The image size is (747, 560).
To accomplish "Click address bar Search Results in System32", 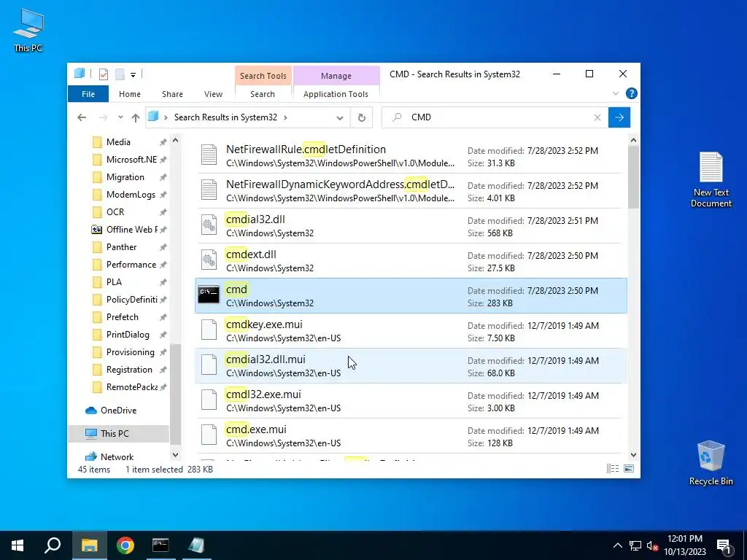I will 225,117.
